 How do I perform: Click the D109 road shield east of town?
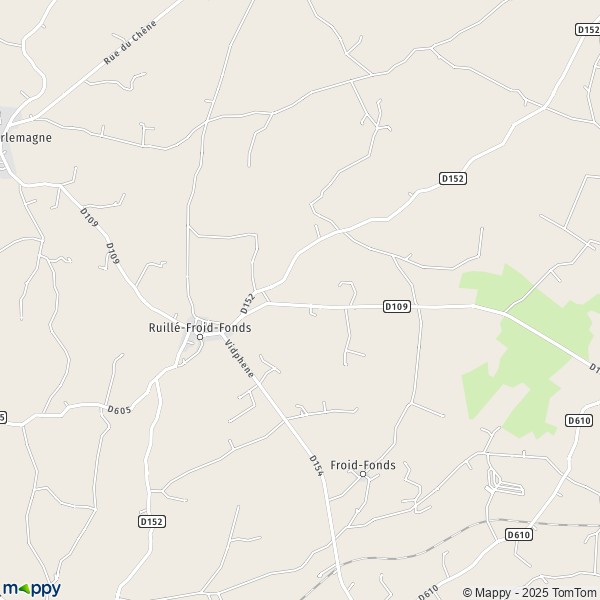click(397, 307)
